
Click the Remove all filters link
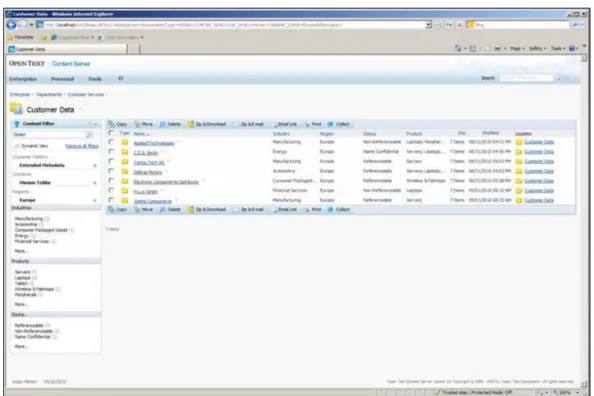(x=82, y=146)
